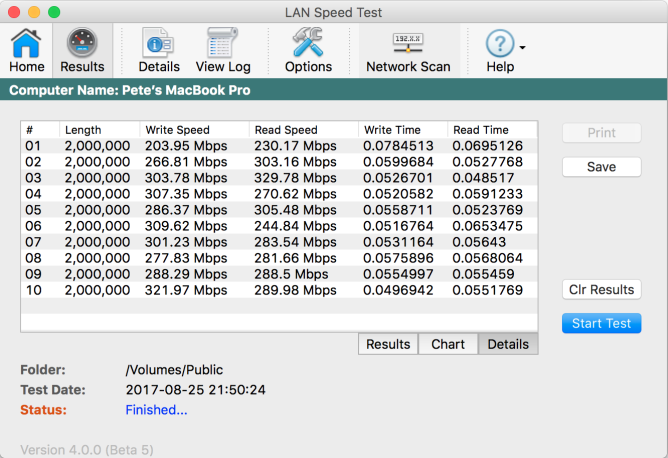This screenshot has height=458, width=668.
Task: Select result row 10 with 321.97 Mbps
Action: pos(279,290)
